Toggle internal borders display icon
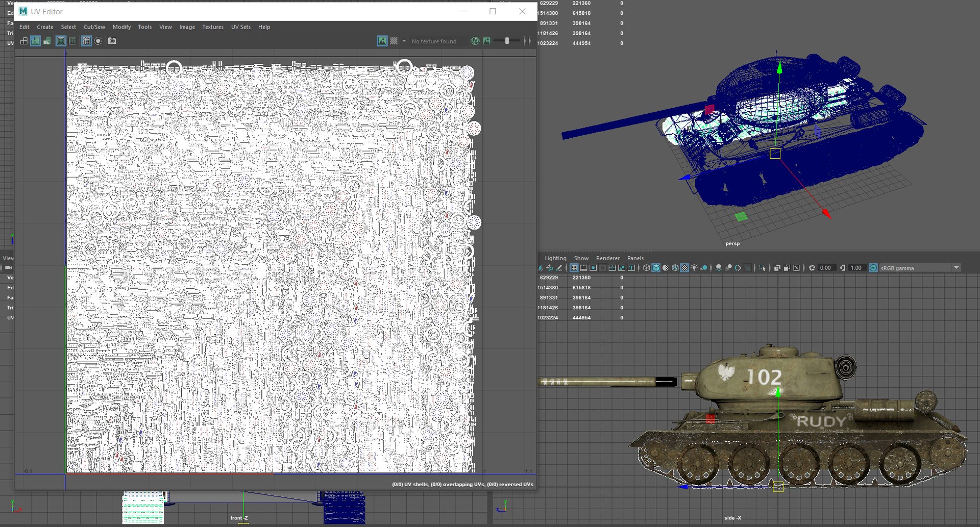 click(72, 41)
